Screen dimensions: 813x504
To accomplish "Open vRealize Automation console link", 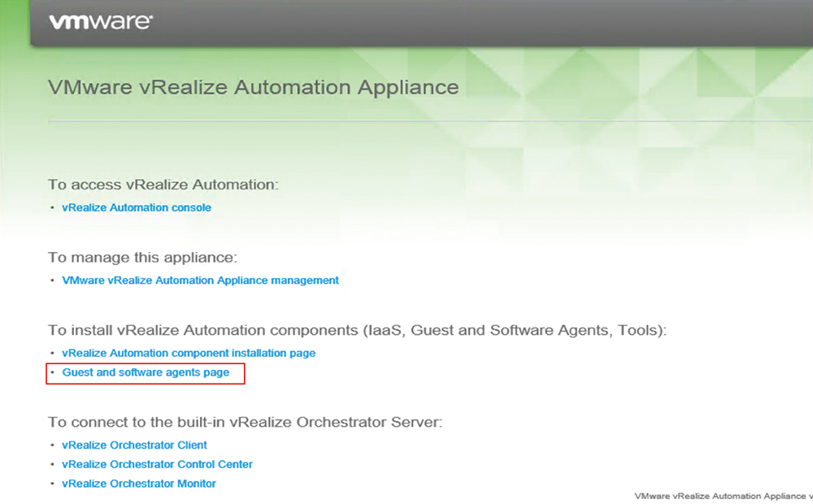I will pyautogui.click(x=137, y=207).
